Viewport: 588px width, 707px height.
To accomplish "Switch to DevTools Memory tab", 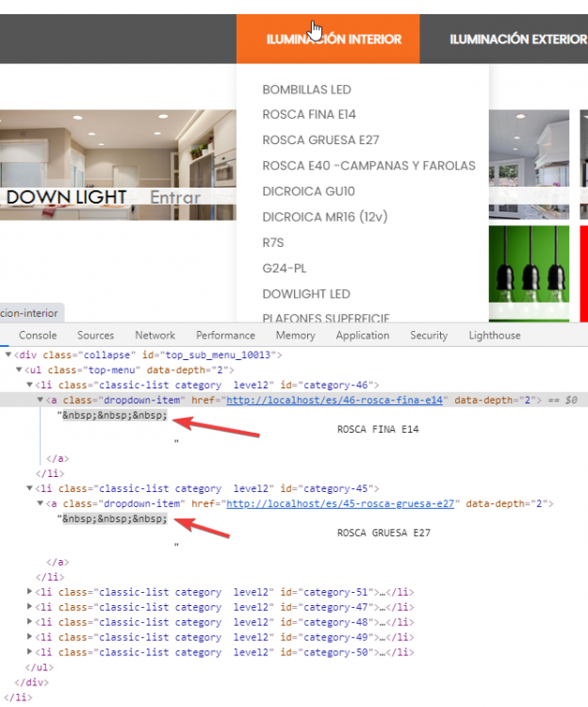I will pos(296,336).
